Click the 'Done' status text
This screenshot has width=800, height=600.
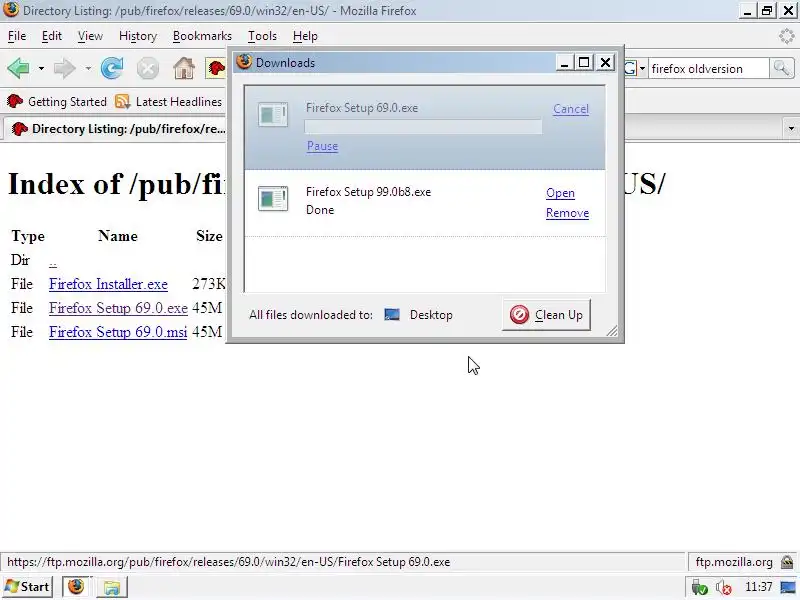pyautogui.click(x=320, y=210)
